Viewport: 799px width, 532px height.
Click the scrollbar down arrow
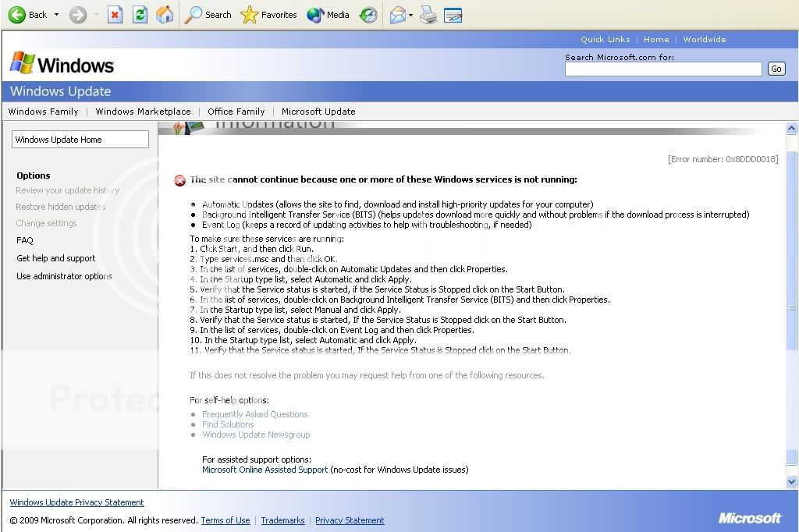point(791,481)
